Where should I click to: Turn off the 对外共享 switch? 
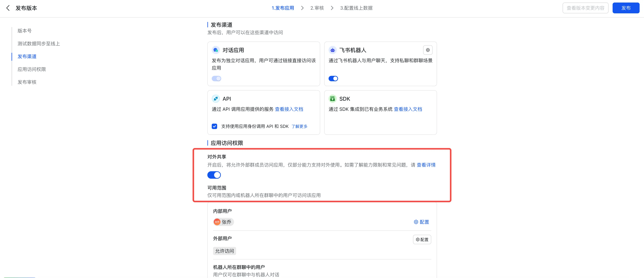214,175
